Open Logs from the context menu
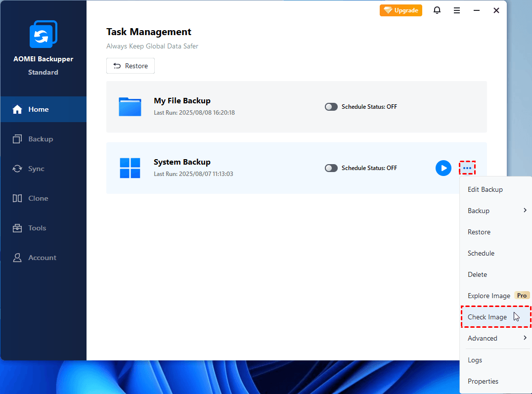The width and height of the screenshot is (532, 394). pyautogui.click(x=496, y=360)
